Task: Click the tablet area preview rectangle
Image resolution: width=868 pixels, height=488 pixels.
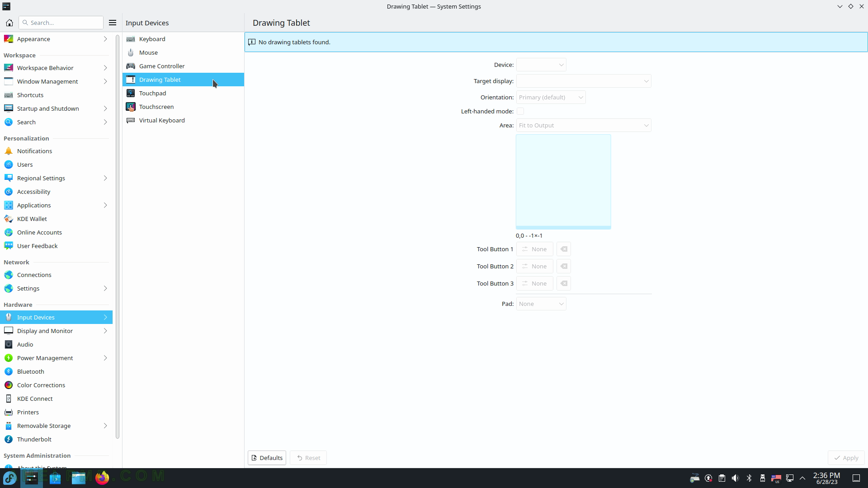Action: tap(563, 182)
